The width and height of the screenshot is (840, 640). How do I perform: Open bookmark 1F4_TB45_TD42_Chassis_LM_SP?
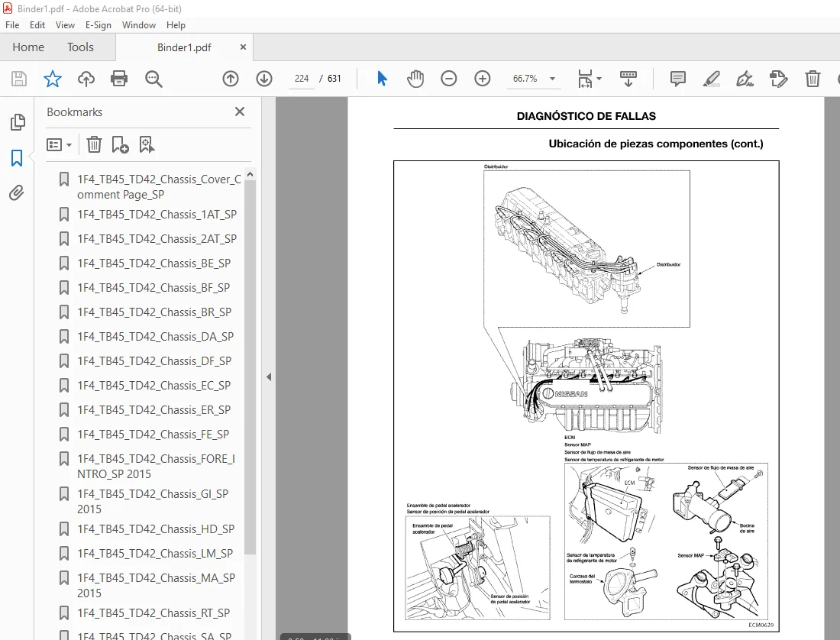coord(155,554)
